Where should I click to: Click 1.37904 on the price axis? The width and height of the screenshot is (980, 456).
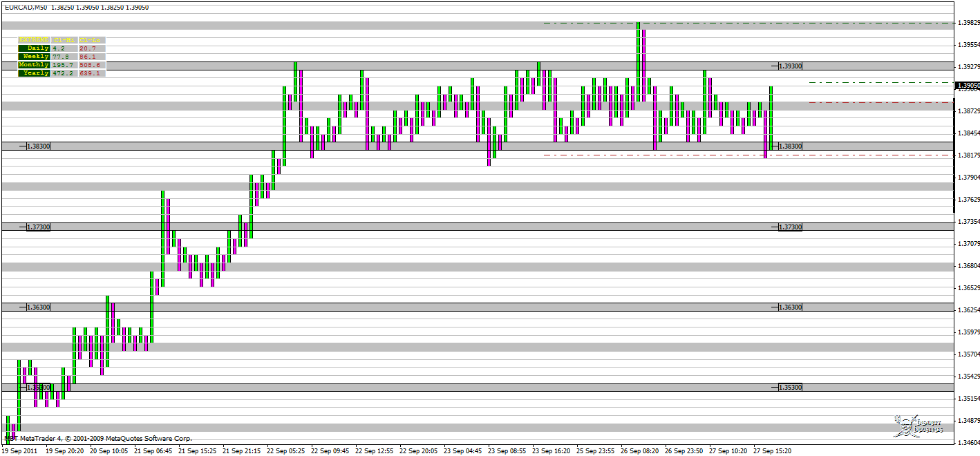[968, 178]
